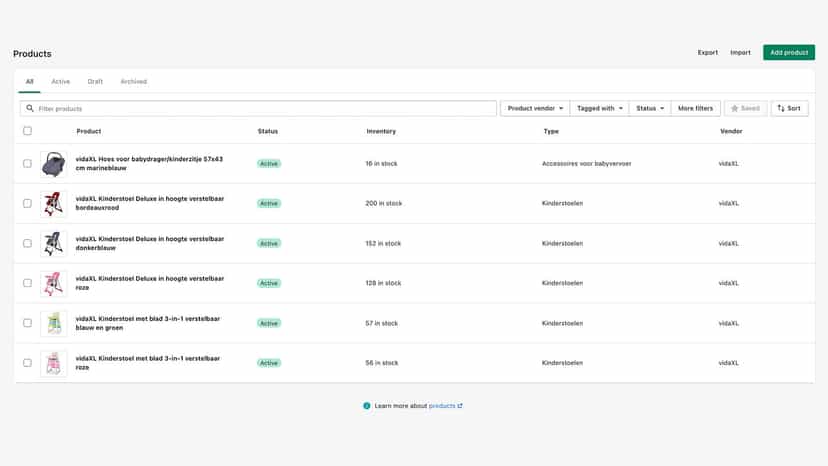The width and height of the screenshot is (828, 466).
Task: Click the Product column header
Action: (x=89, y=131)
